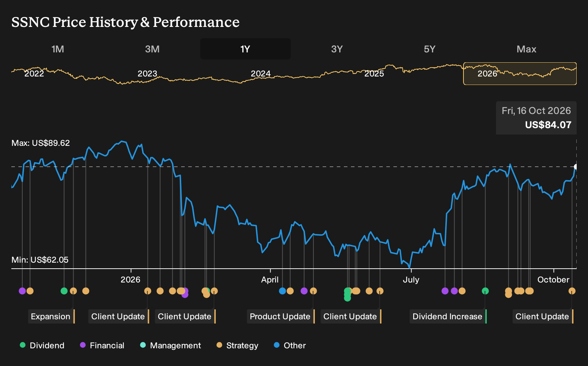Switch to the 1M time range
588x366 pixels.
click(x=58, y=49)
